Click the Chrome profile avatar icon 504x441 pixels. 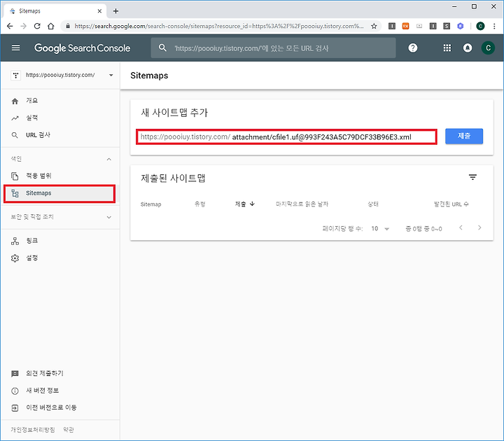480,26
